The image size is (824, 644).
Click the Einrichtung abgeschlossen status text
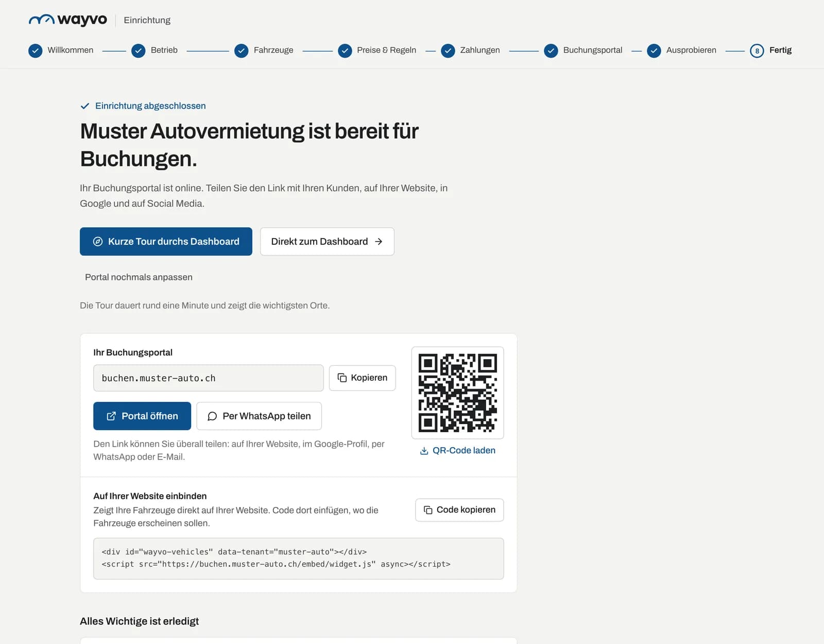coord(150,106)
